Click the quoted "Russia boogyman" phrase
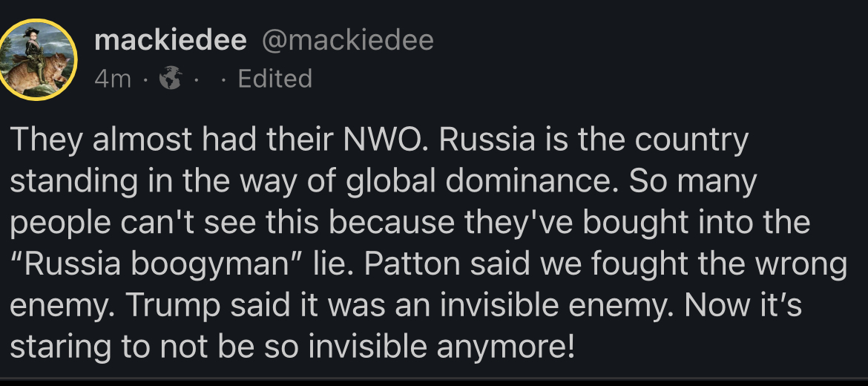This screenshot has width=868, height=386. pos(148,265)
